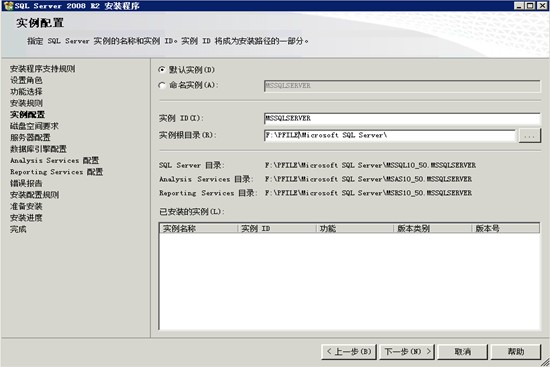Click the 功能 column header

point(355,228)
